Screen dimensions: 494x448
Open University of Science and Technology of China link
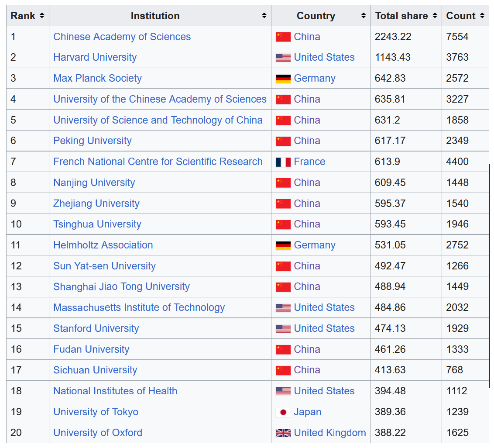click(158, 120)
